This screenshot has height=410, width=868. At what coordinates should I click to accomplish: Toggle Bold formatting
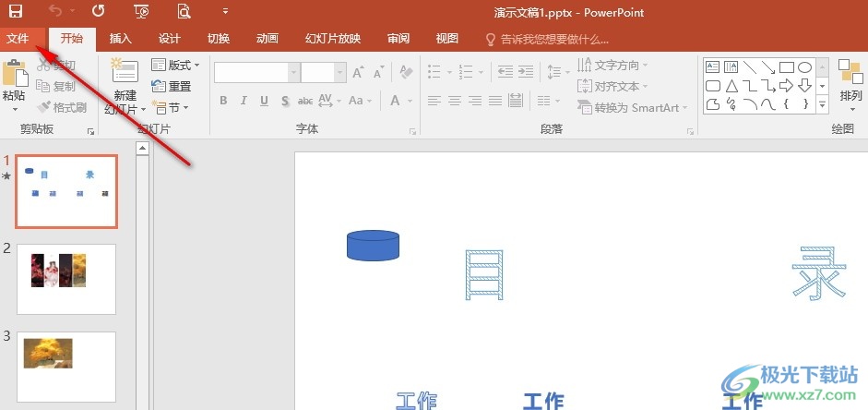[223, 101]
